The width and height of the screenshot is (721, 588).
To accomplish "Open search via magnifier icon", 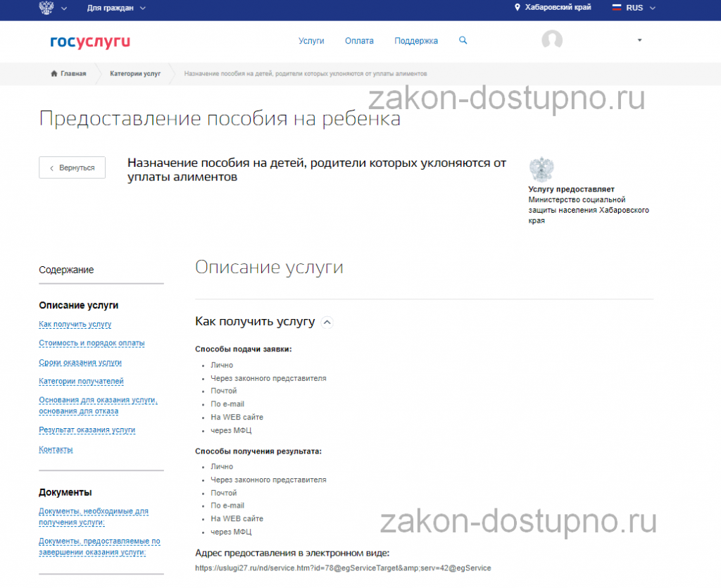I will (x=463, y=41).
